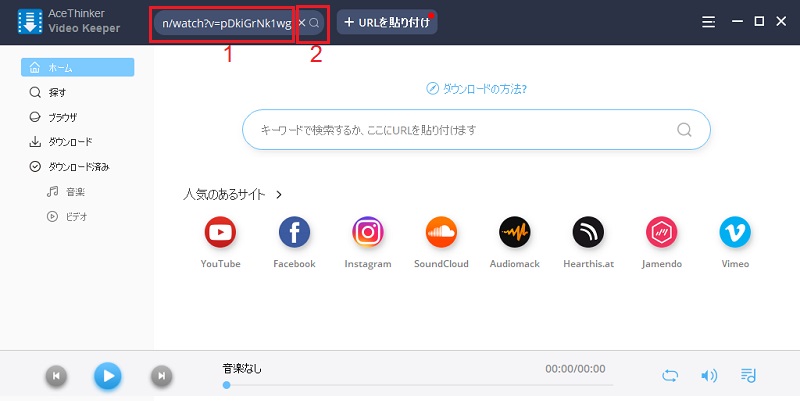Open the ダウンロードの方法? link
The width and height of the screenshot is (800, 401).
tap(477, 89)
